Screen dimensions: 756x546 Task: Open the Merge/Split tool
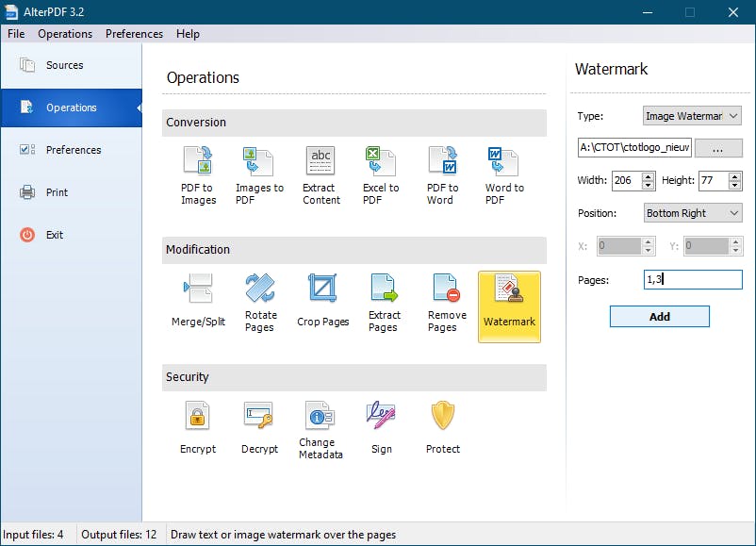pos(198,301)
